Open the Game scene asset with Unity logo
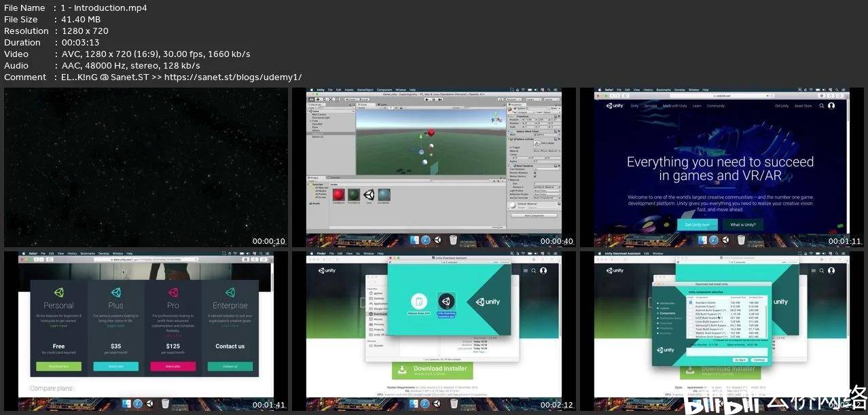Viewport: 868px width, 415px height. [369, 194]
